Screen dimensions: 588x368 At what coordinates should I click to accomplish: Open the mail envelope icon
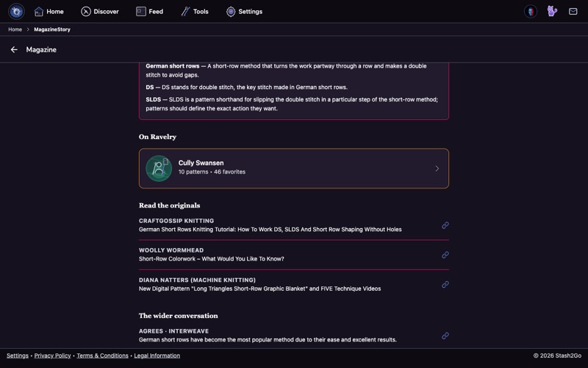pos(573,11)
